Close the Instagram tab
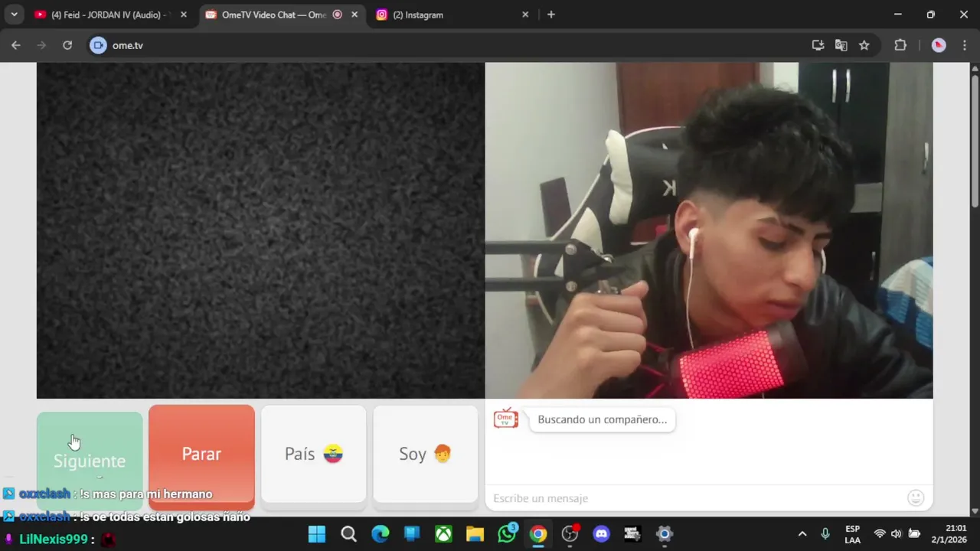Viewport: 980px width, 551px height. [x=525, y=15]
